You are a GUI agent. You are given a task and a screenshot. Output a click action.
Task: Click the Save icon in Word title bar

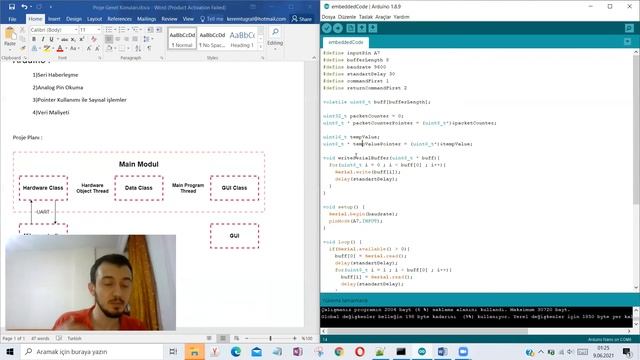click(x=11, y=7)
